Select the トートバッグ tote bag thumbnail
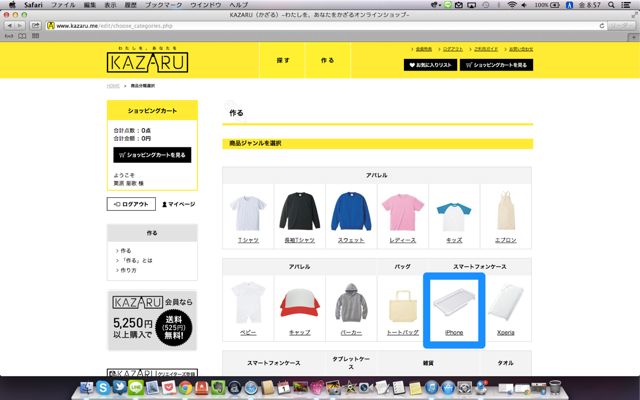Screen dimensions: 640x400 point(403,306)
